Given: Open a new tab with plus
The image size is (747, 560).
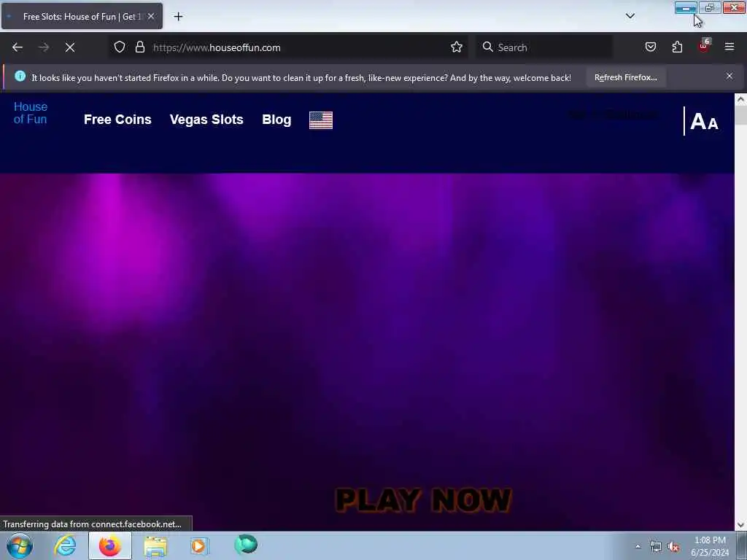Looking at the screenshot, I should point(178,17).
